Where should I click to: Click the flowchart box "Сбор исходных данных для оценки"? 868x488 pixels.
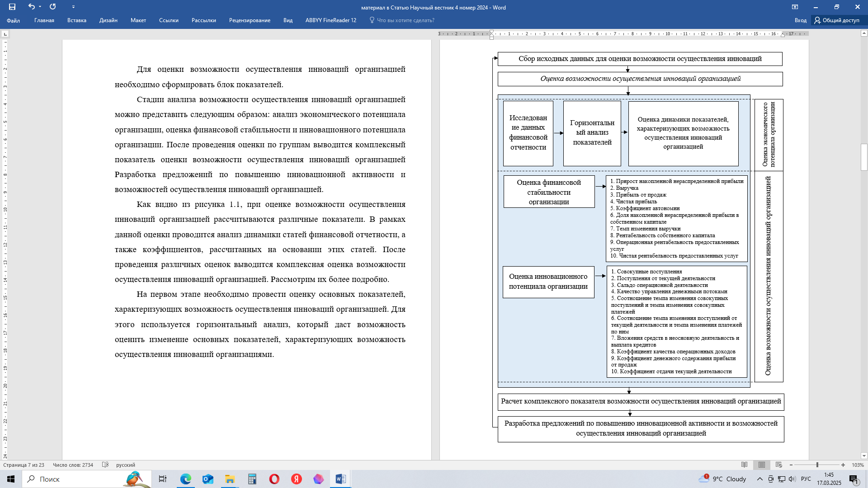[640, 59]
